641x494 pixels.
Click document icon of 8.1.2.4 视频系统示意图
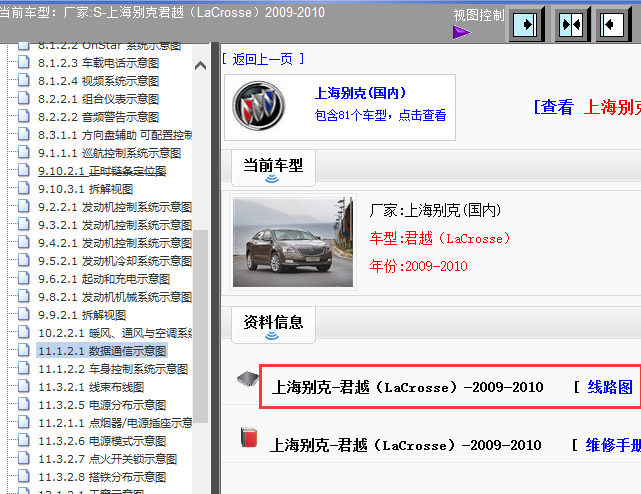(x=24, y=79)
